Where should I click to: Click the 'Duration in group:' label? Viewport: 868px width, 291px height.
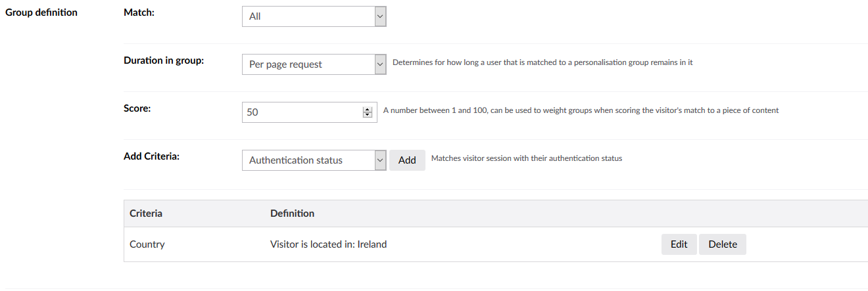click(164, 60)
